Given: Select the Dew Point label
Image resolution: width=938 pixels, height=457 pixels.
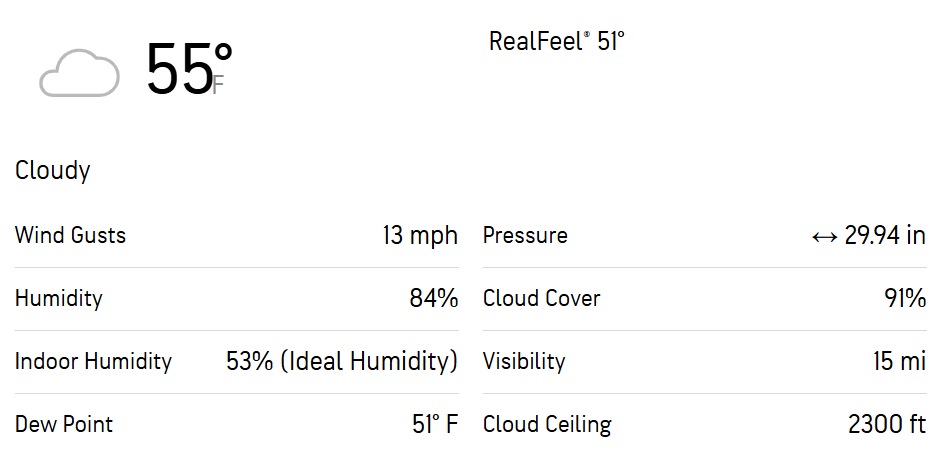Looking at the screenshot, I should pos(64,424).
